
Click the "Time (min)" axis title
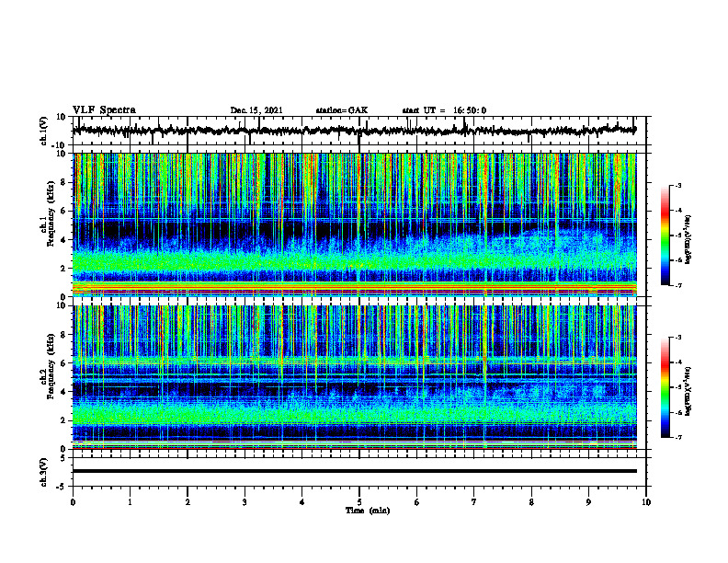point(368,511)
